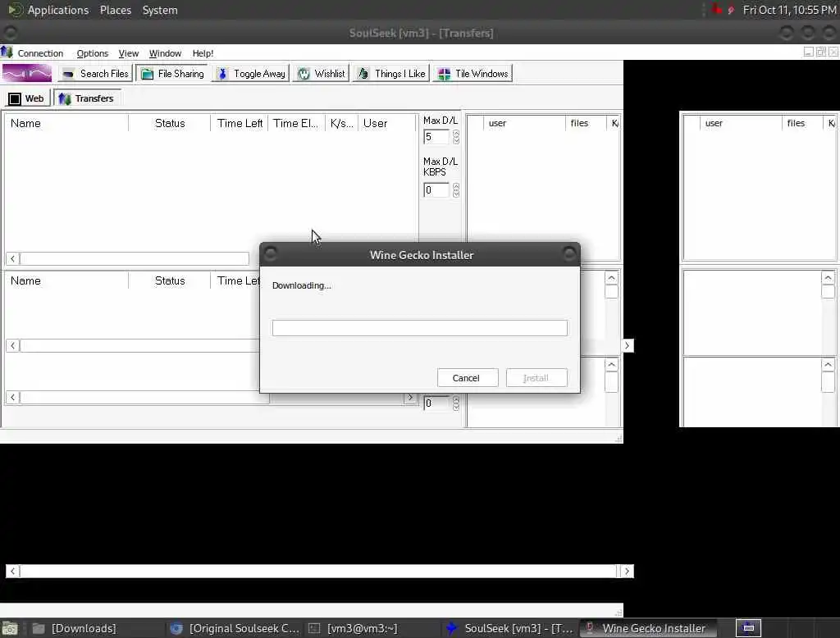Open the System menu in top panel
Viewport: 840px width, 638px height.
click(x=160, y=10)
